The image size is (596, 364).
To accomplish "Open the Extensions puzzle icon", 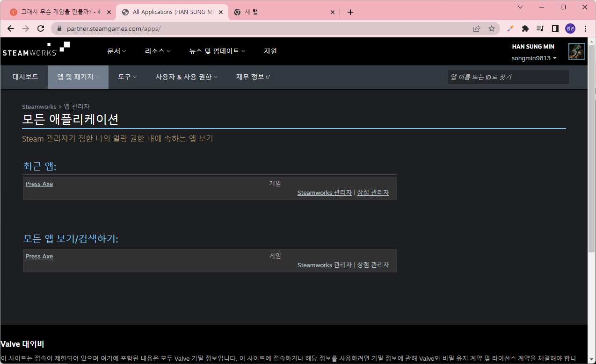I will point(525,29).
